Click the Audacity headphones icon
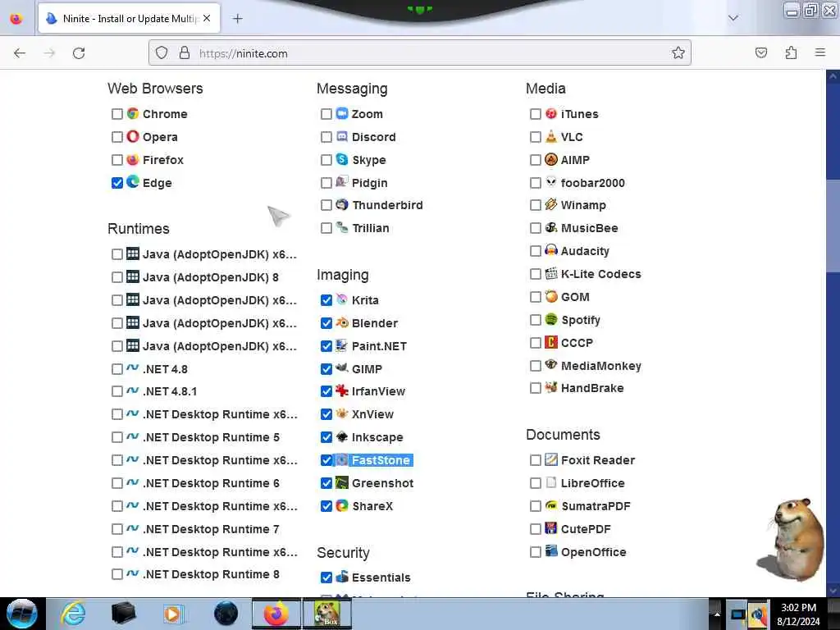Image resolution: width=840 pixels, height=630 pixels. (551, 250)
